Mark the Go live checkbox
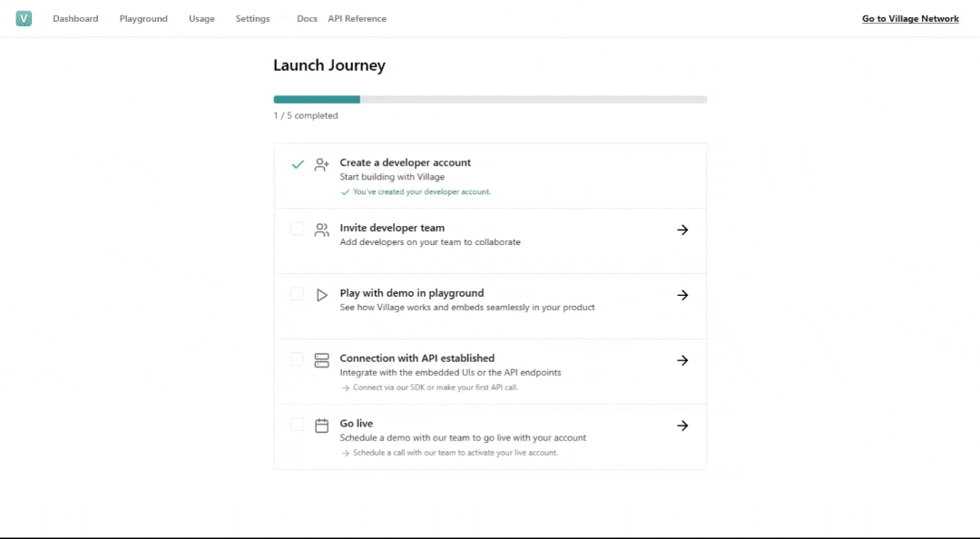Screen dimensions: 980x539 tap(297, 425)
